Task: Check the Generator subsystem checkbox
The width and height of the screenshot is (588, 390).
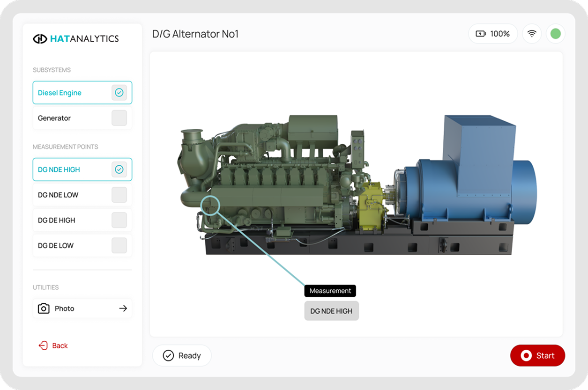Action: click(119, 118)
